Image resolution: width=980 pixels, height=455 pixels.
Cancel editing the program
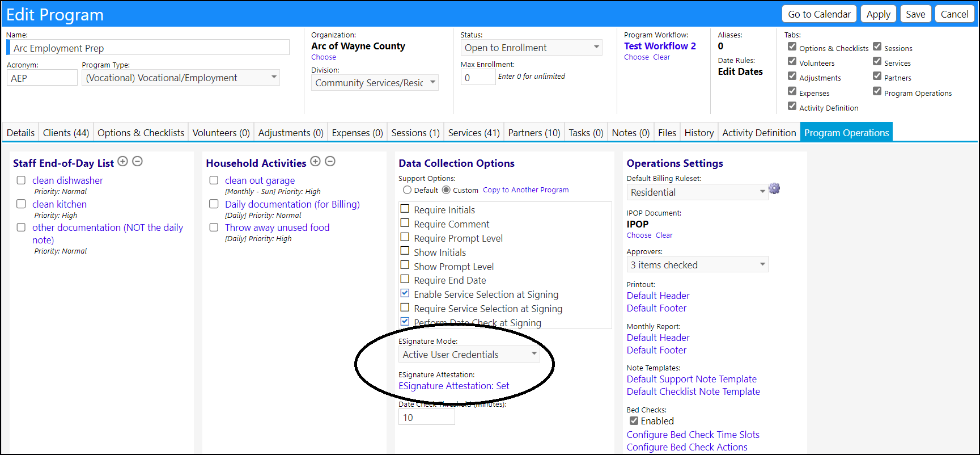[954, 14]
